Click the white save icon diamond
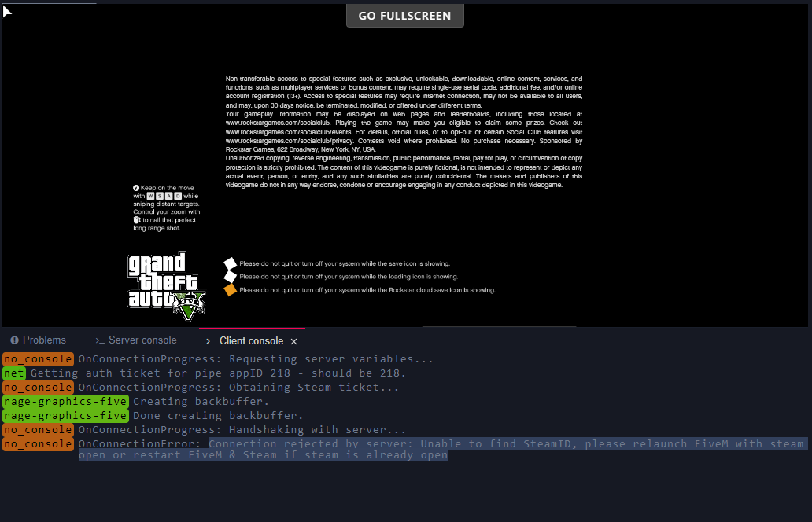The height and width of the screenshot is (522, 812). (231, 263)
